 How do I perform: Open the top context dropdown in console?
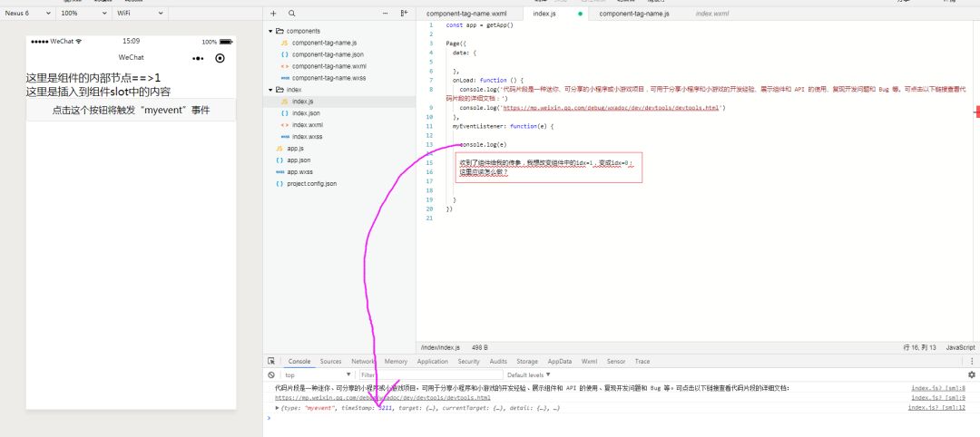tap(318, 375)
